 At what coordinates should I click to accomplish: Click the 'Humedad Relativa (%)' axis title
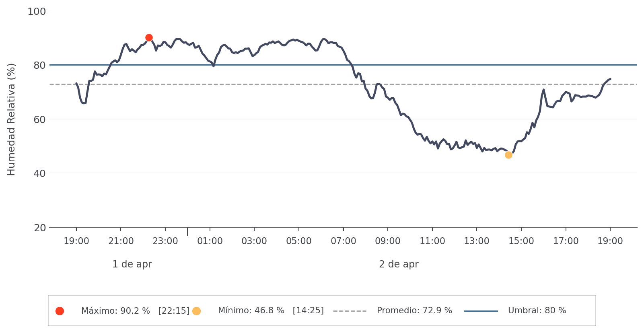coord(11,119)
